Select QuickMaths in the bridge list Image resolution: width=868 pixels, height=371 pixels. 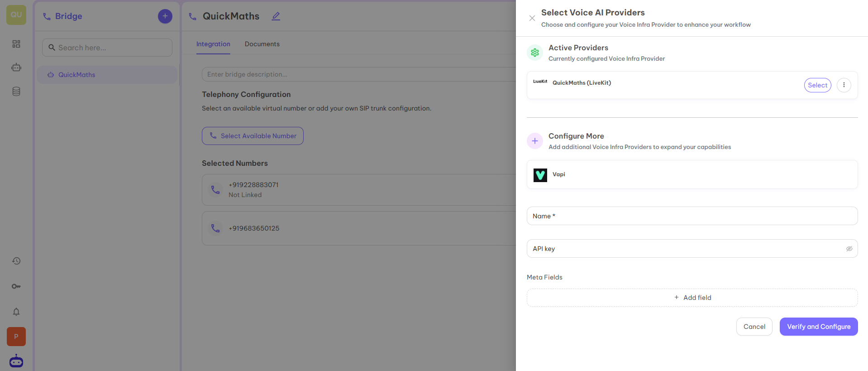107,75
